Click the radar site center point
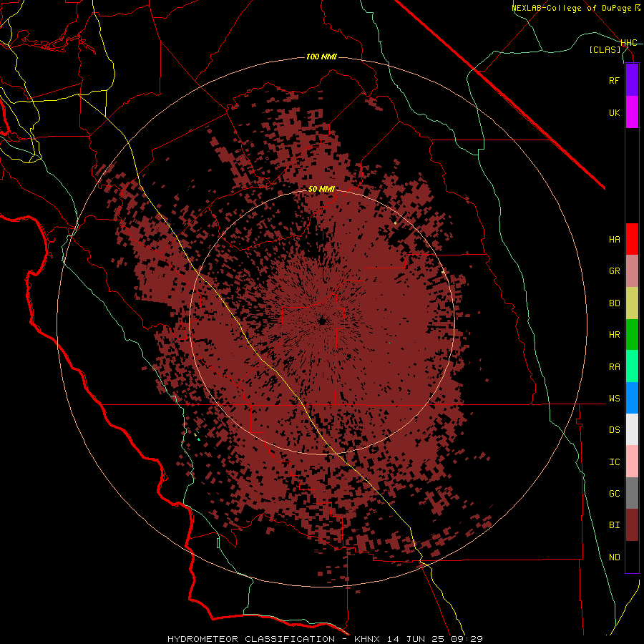Image resolution: width=644 pixels, height=644 pixels. (323, 321)
